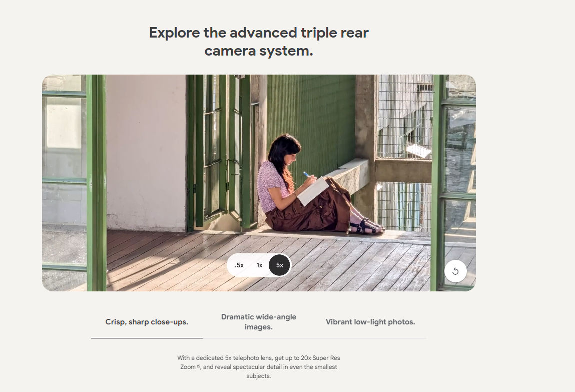Switch to Dramatic wide-angle images tab
This screenshot has width=575, height=392.
coord(259,322)
